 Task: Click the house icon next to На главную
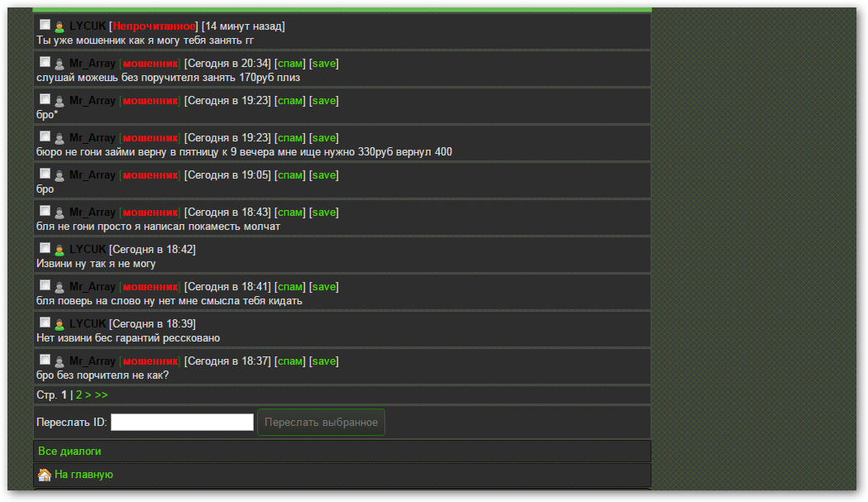(45, 475)
